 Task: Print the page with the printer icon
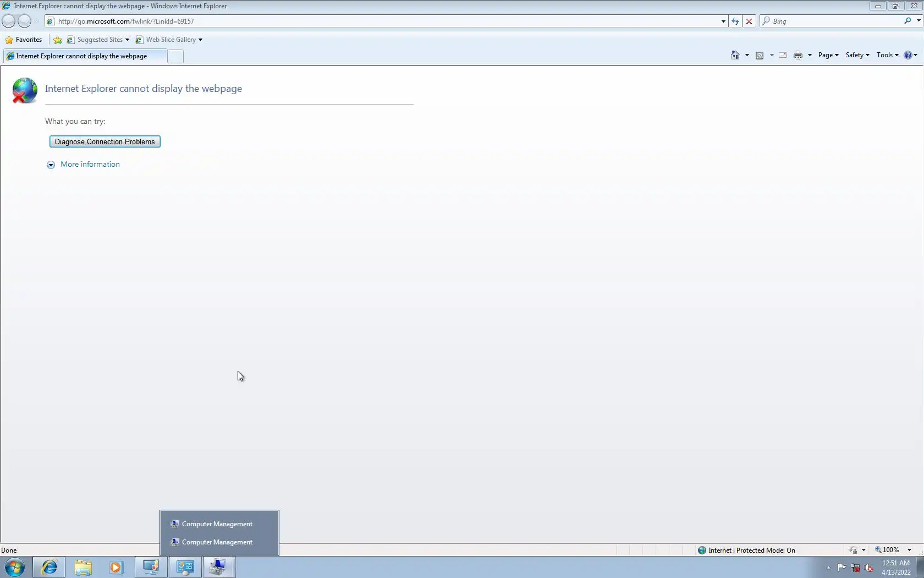798,55
